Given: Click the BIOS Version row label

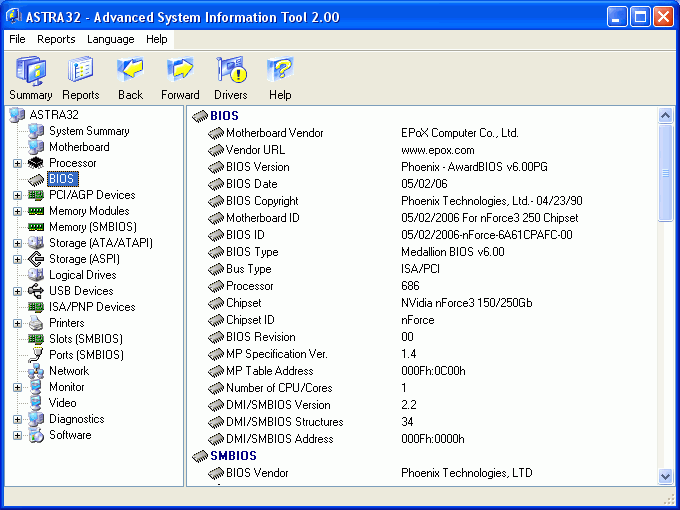Looking at the screenshot, I should click(x=258, y=167).
